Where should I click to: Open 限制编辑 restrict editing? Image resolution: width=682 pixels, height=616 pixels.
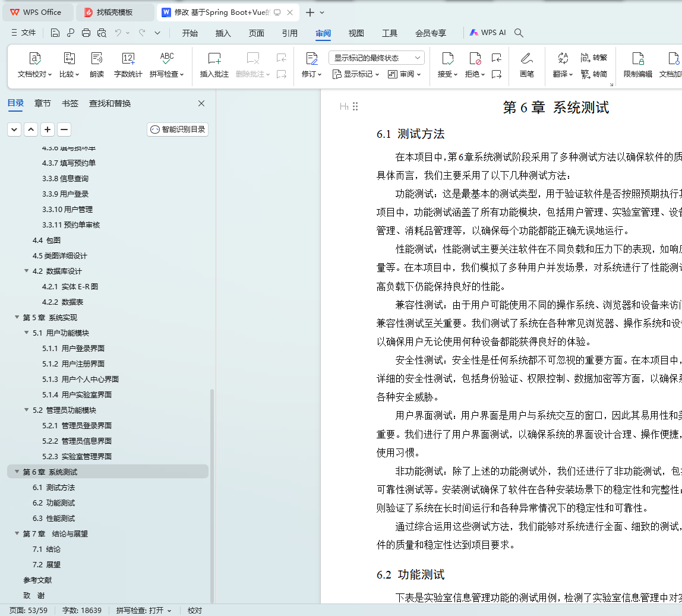[637, 65]
